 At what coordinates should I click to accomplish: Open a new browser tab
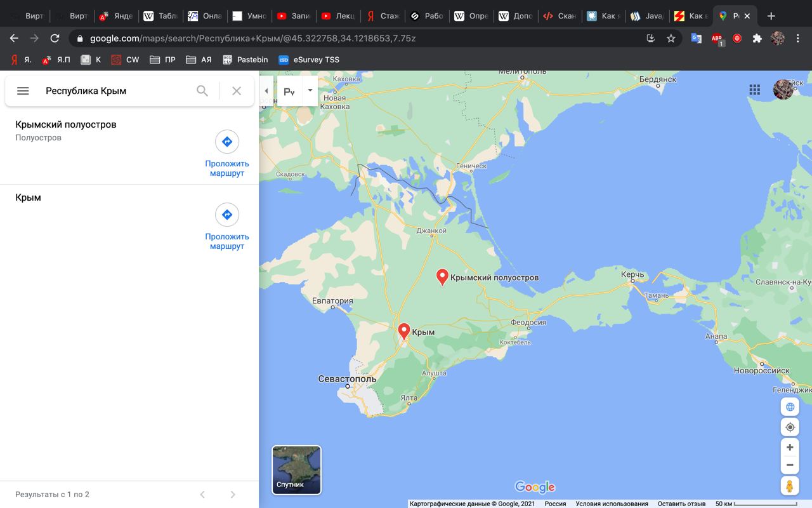click(771, 16)
